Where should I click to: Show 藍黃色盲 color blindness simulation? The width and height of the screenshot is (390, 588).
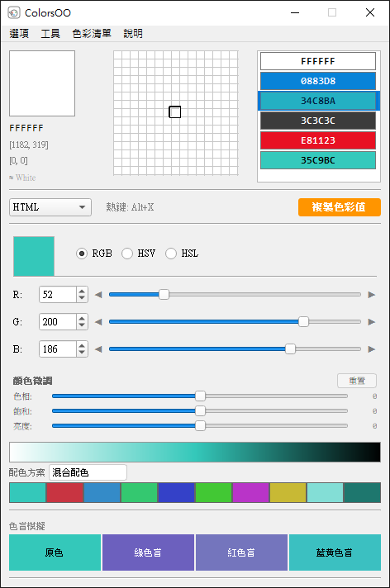[335, 552]
